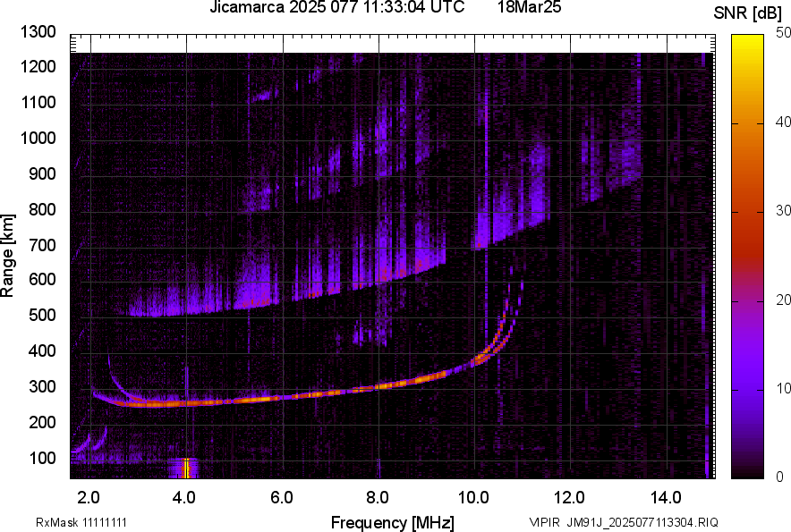Click the 'Frequency [MHz]' axis label

(x=393, y=522)
